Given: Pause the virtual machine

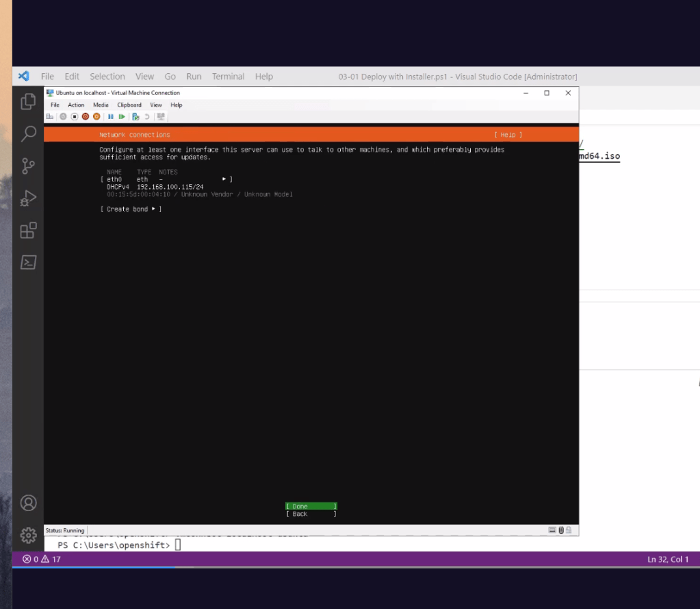Looking at the screenshot, I should [x=111, y=116].
